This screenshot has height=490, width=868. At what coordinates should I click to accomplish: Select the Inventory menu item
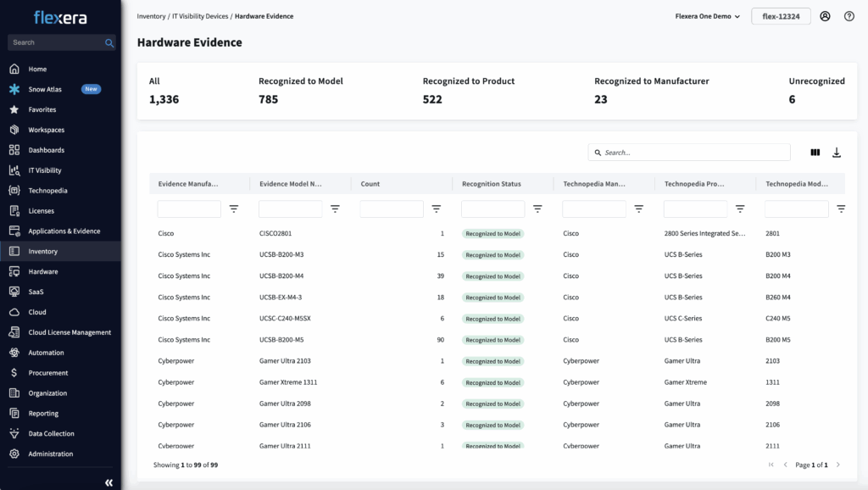(60, 252)
